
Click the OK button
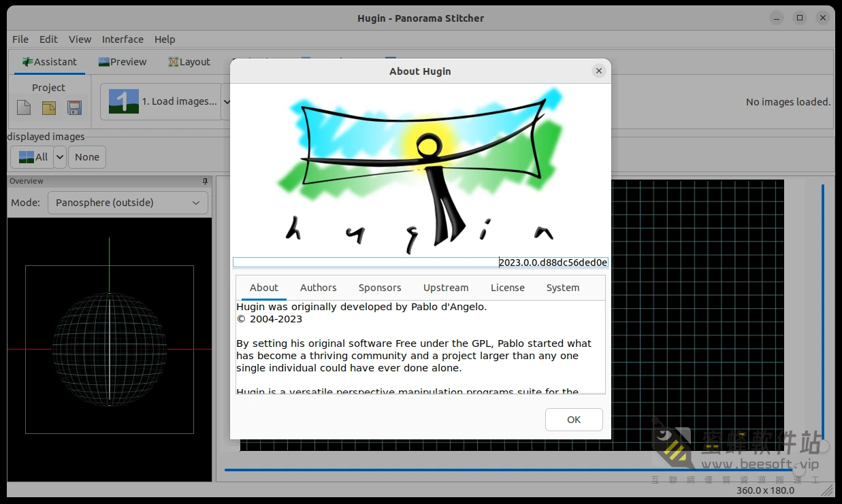point(574,420)
